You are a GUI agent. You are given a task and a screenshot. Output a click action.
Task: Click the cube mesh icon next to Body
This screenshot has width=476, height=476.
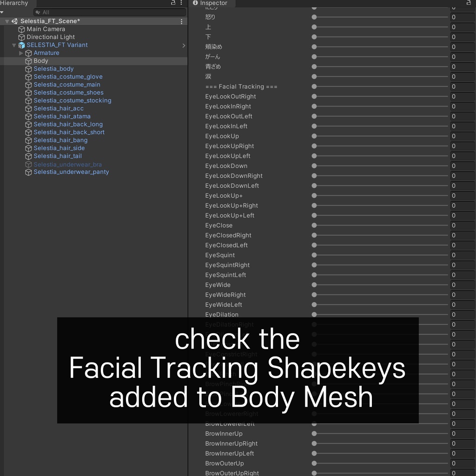28,60
